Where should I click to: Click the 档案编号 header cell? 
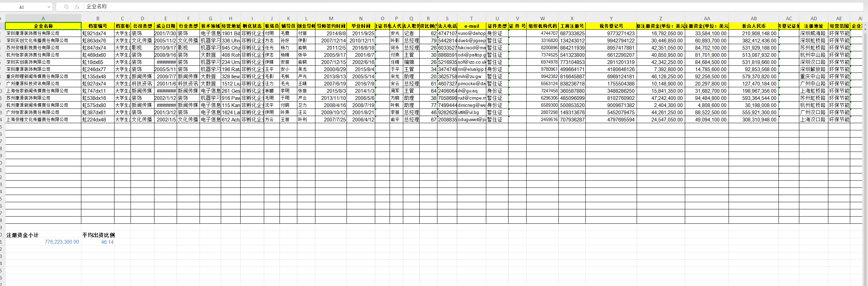coord(98,26)
